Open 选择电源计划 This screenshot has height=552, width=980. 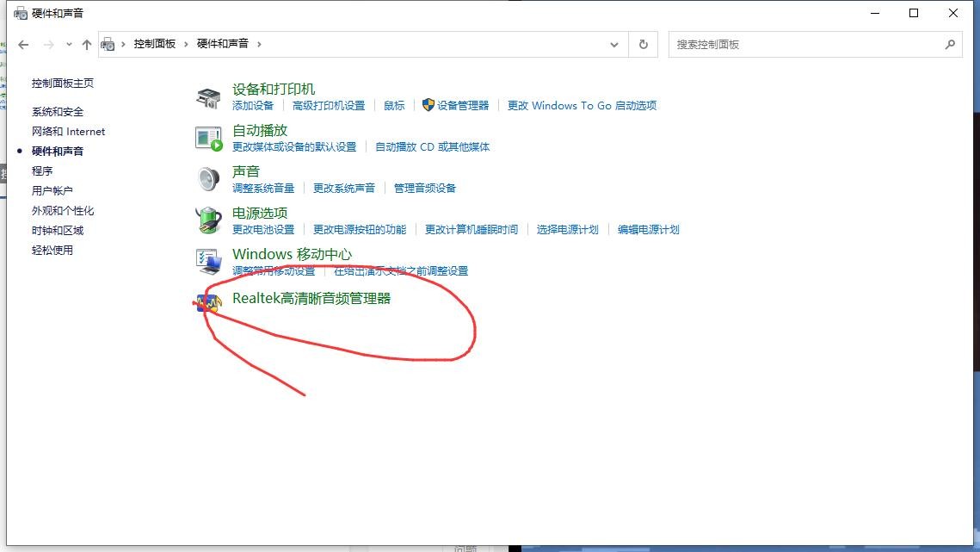[567, 229]
